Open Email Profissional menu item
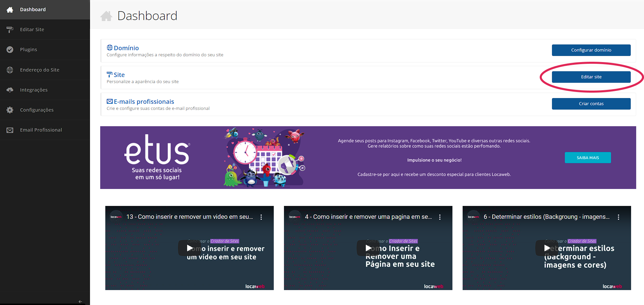Image resolution: width=644 pixels, height=305 pixels. click(45, 130)
